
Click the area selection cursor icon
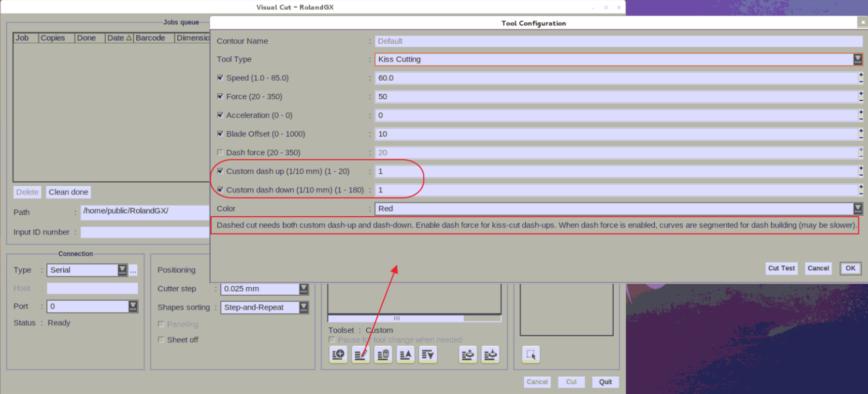531,354
